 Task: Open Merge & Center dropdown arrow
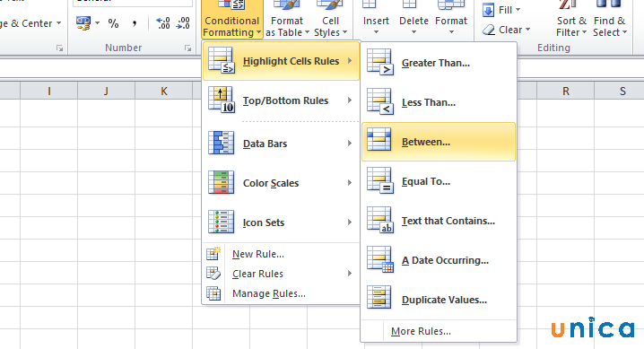pyautogui.click(x=58, y=23)
